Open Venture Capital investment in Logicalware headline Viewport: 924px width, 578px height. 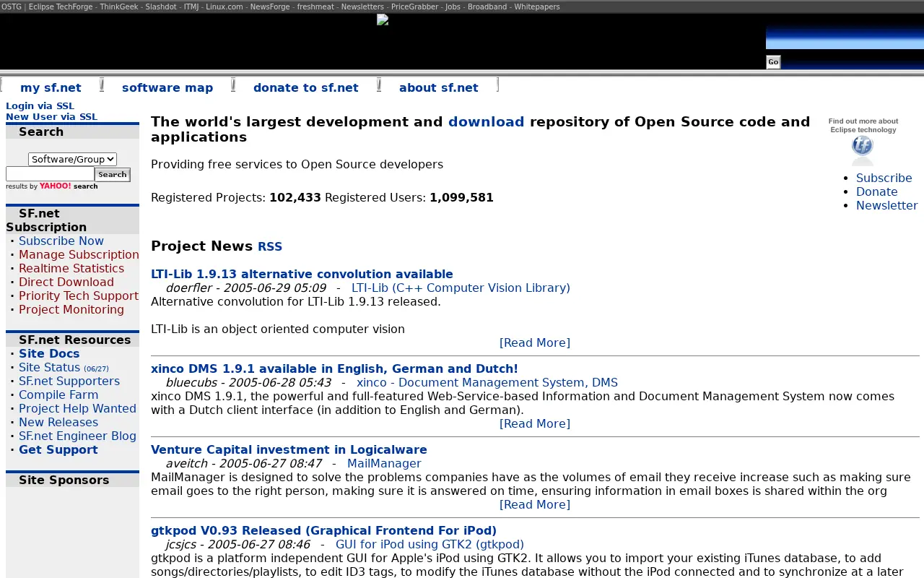coord(289,449)
